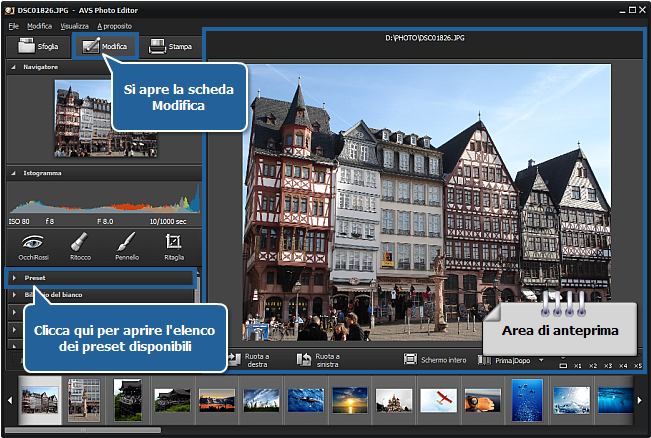Set zoom to x4
The height and width of the screenshot is (438, 651).
pyautogui.click(x=623, y=366)
